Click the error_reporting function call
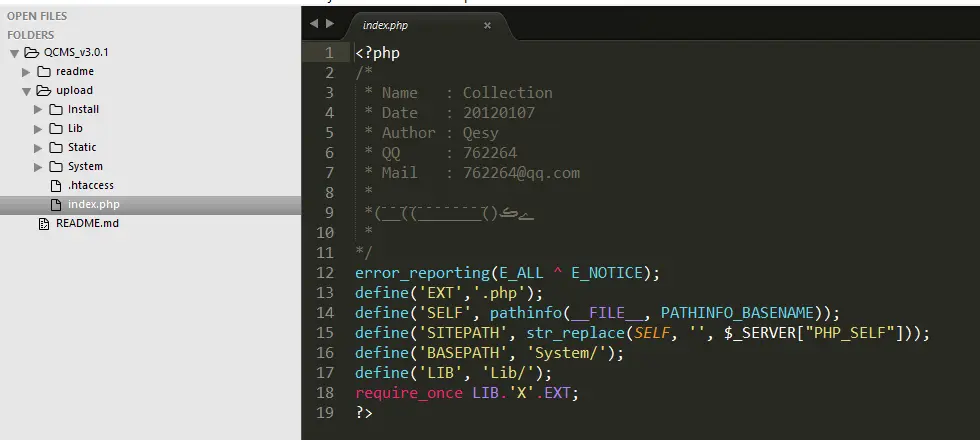The width and height of the screenshot is (980, 440). click(x=422, y=273)
